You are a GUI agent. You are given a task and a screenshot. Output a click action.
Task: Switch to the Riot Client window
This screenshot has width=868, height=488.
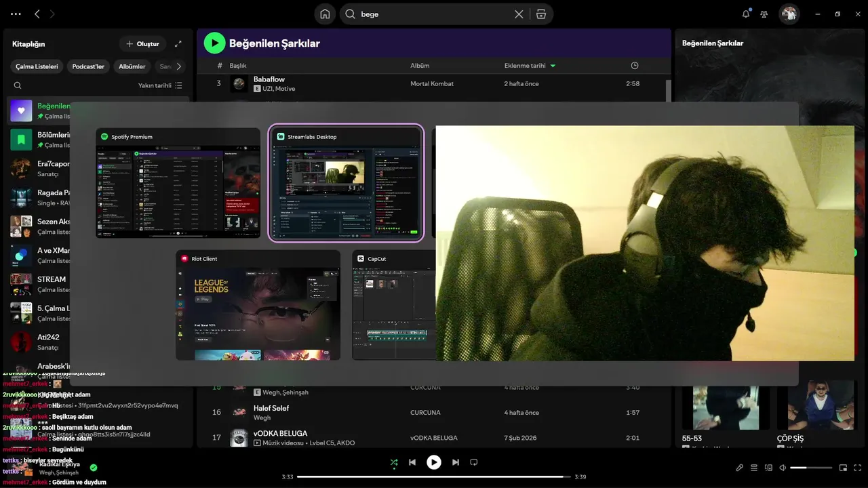(258, 305)
